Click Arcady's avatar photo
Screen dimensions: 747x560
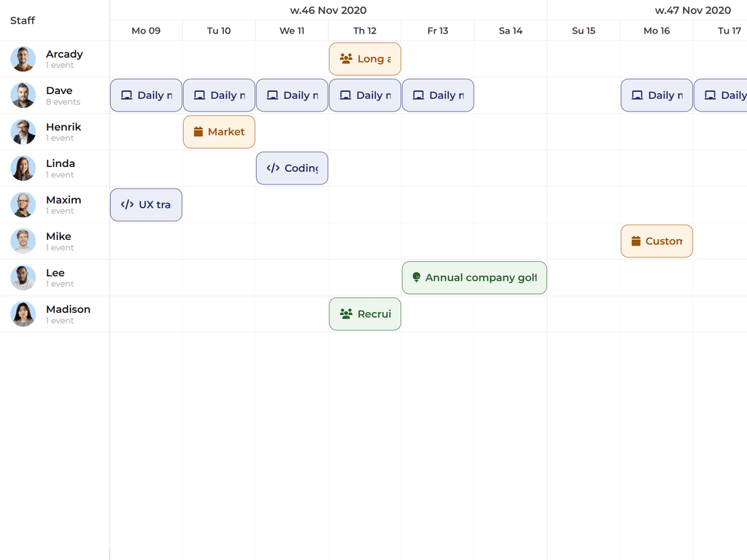pyautogui.click(x=23, y=59)
